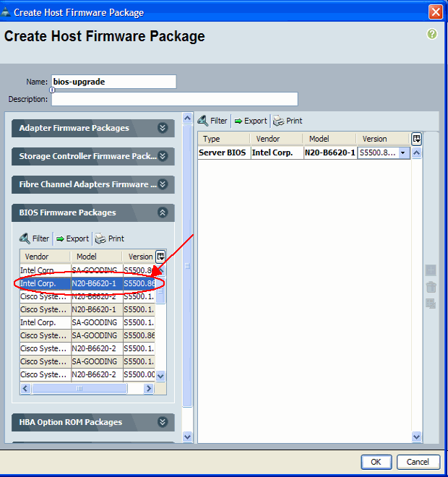Image resolution: width=448 pixels, height=477 pixels.
Task: Click Model column header in right table
Action: (x=329, y=139)
